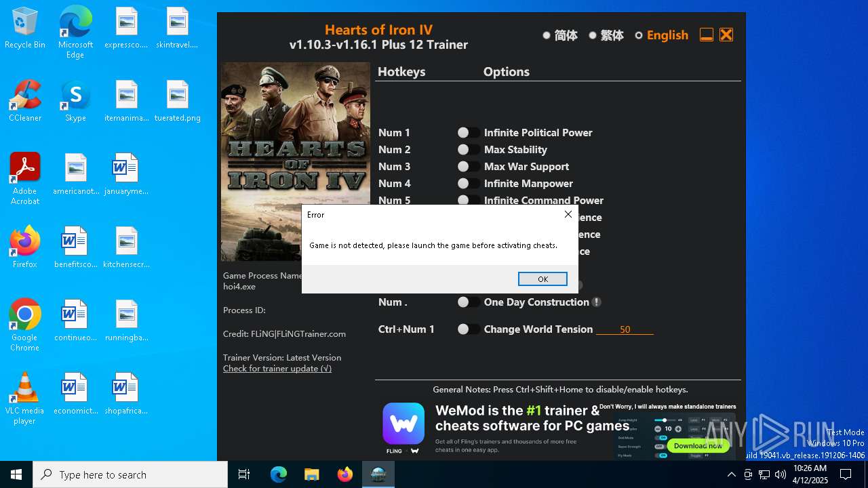Click OK in the Error dialog
This screenshot has width=868, height=488.
coord(542,279)
